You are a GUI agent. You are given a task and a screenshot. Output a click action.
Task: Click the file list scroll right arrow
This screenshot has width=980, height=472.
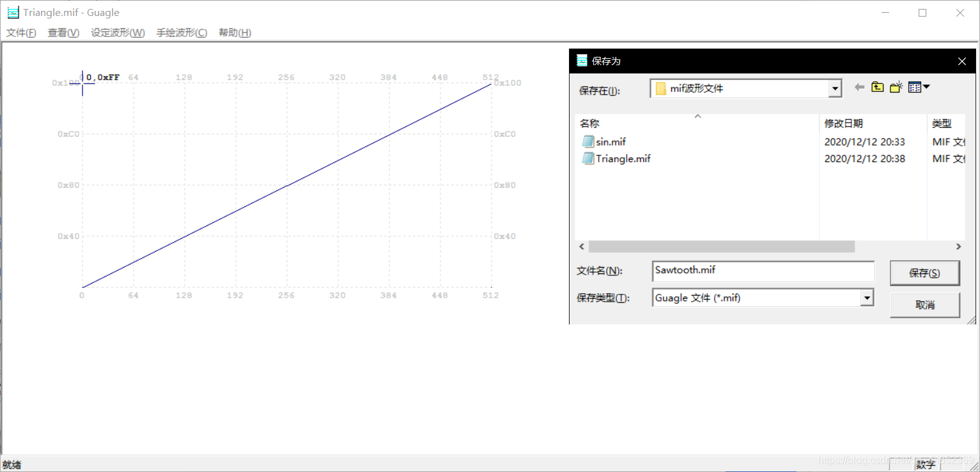(958, 247)
